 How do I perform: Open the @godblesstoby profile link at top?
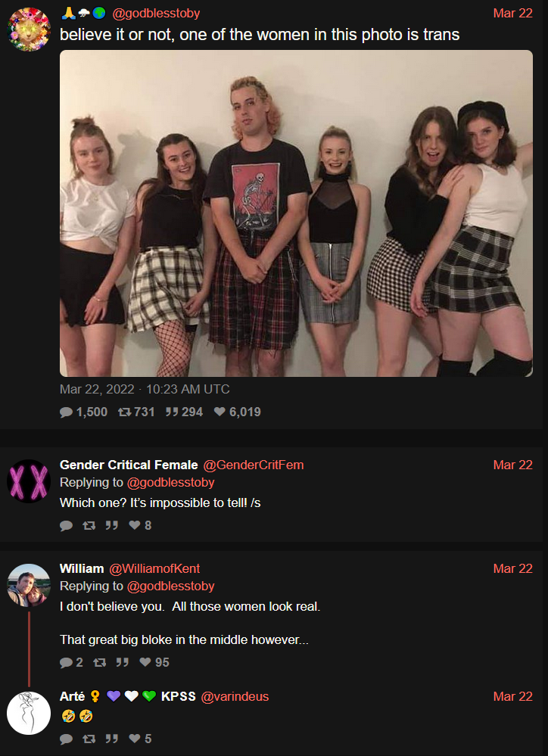(x=156, y=14)
